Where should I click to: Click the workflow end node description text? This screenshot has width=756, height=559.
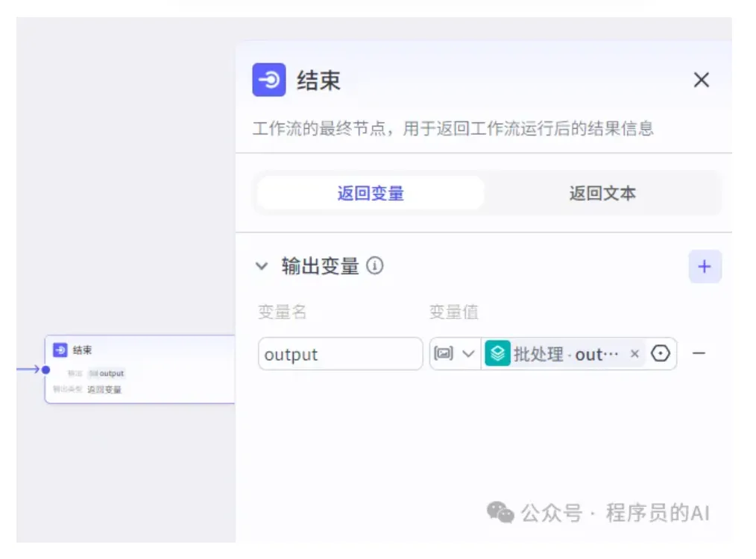coord(453,129)
